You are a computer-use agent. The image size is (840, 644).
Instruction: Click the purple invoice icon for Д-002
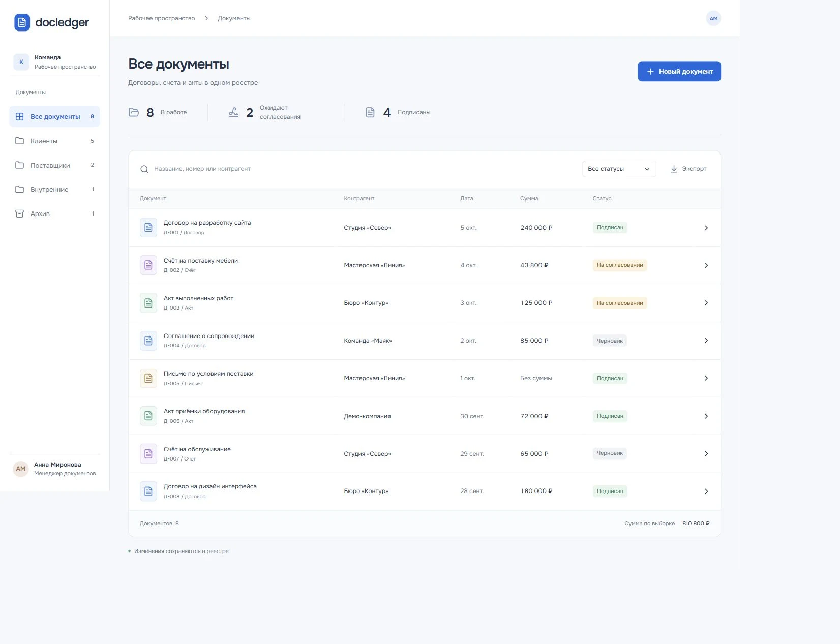click(x=148, y=265)
